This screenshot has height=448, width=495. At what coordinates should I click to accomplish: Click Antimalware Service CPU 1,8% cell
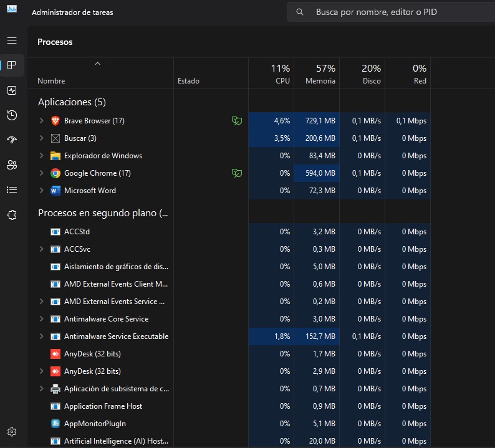271,336
